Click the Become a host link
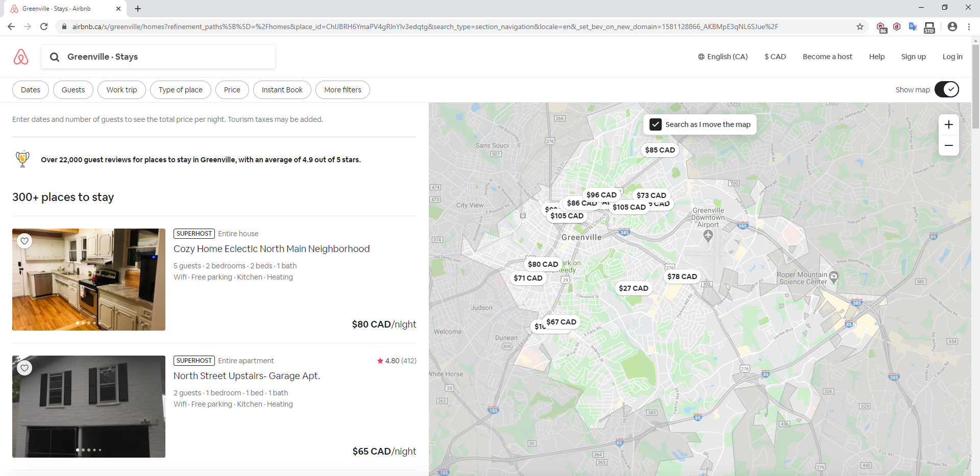 click(827, 57)
